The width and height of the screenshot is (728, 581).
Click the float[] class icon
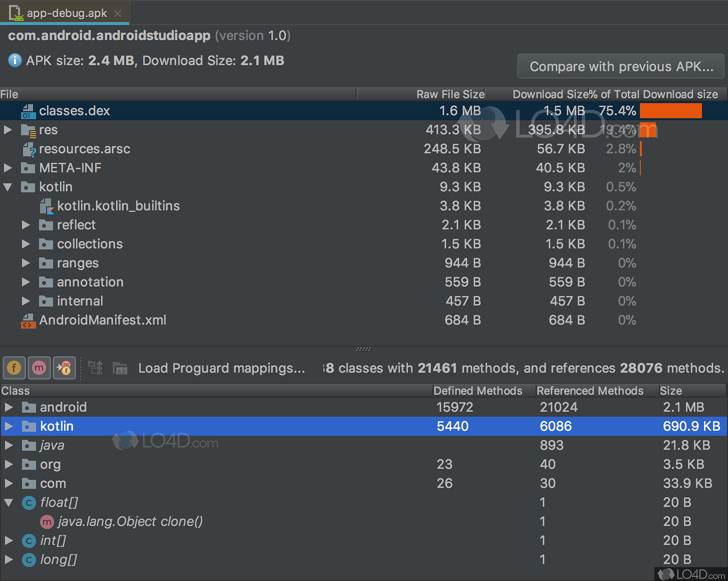29,503
